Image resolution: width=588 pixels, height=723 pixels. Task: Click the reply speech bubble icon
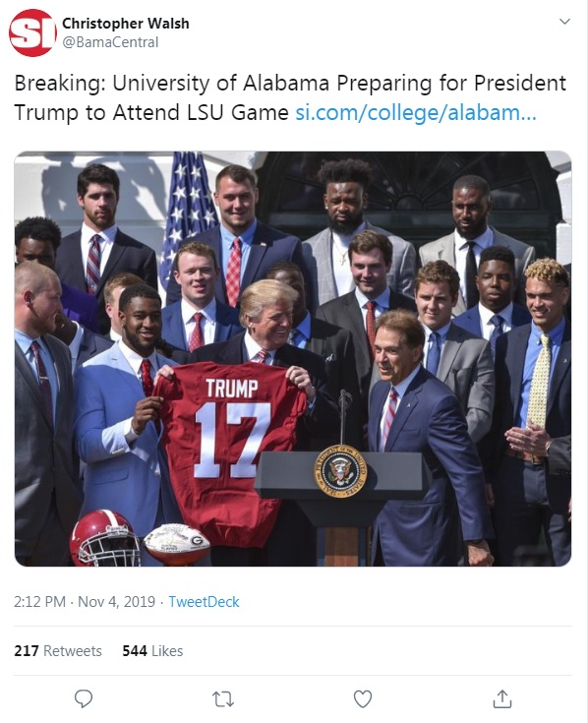[x=84, y=698]
